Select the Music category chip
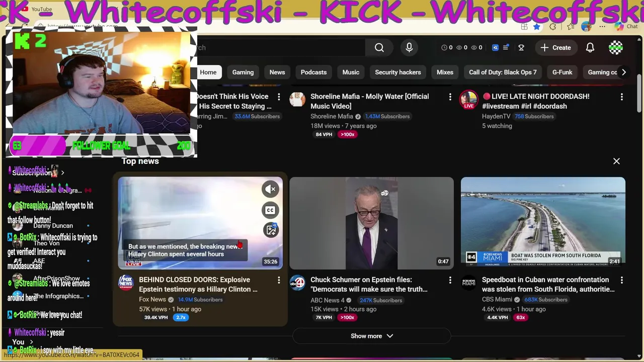 [x=351, y=72]
